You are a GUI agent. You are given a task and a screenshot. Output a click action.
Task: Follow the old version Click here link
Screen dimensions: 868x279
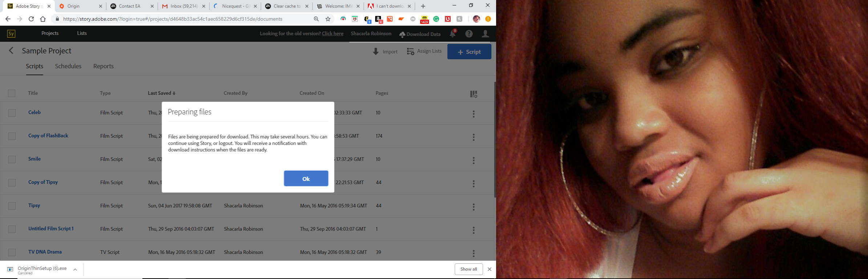333,33
